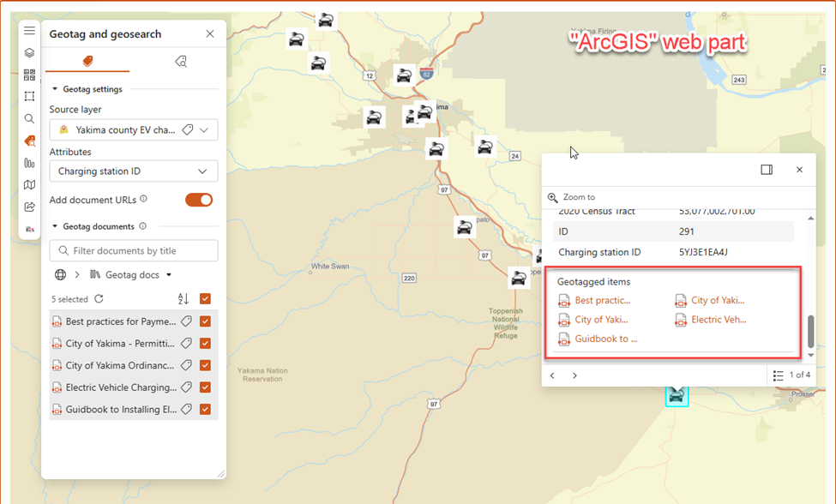Expand the breadcrumb chevron after the globe
Viewport: 836px width, 504px height.
77,274
